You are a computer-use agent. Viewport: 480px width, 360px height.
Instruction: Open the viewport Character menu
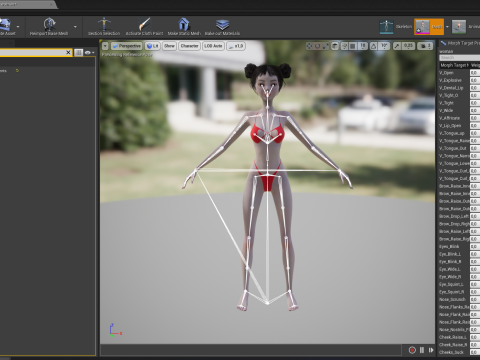[189, 46]
